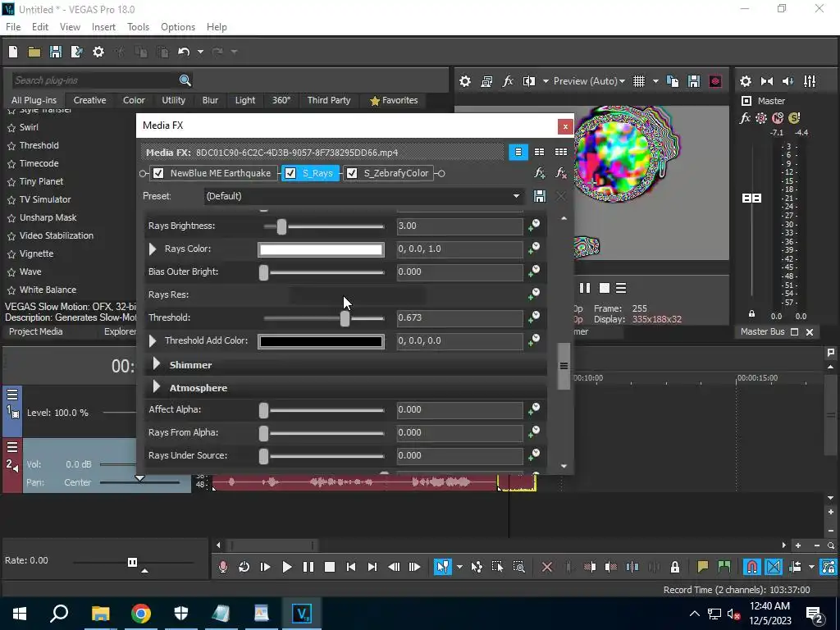Pause playback in the preview window

585,288
